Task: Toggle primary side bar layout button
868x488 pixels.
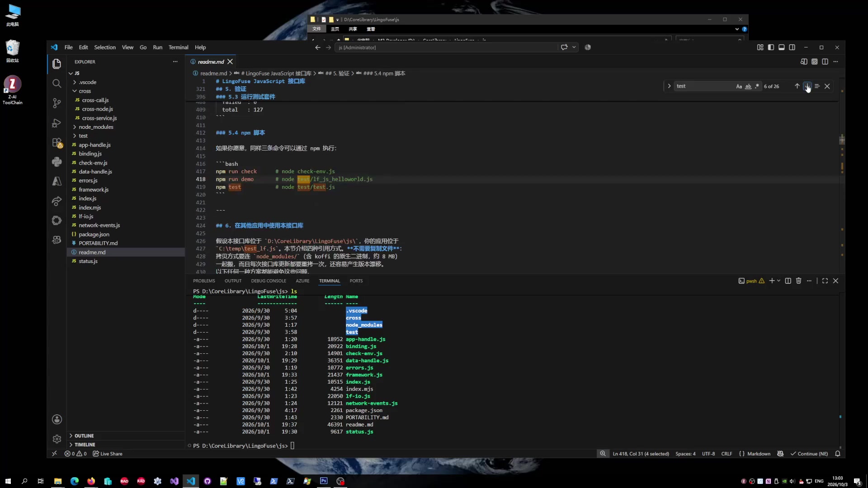Action: coord(771,47)
